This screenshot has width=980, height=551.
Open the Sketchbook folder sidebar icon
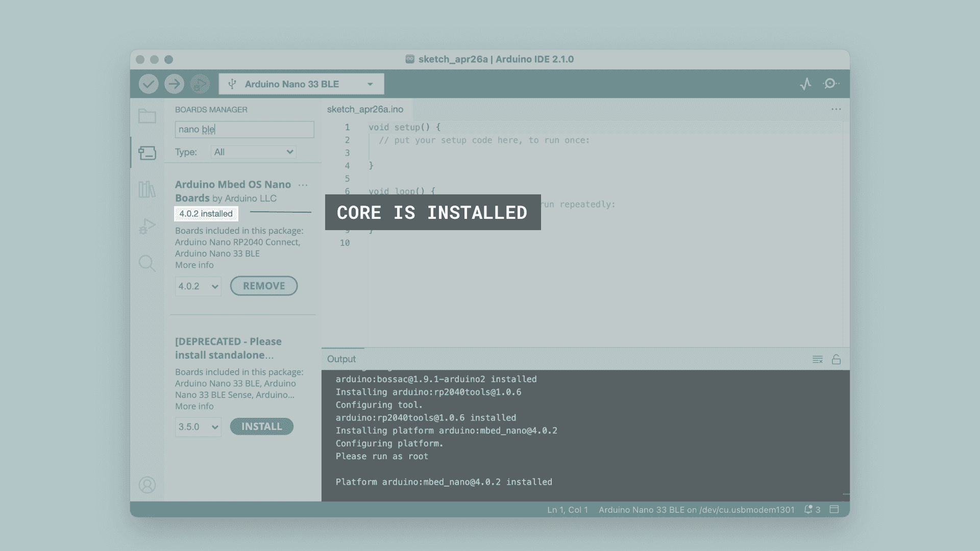147,116
